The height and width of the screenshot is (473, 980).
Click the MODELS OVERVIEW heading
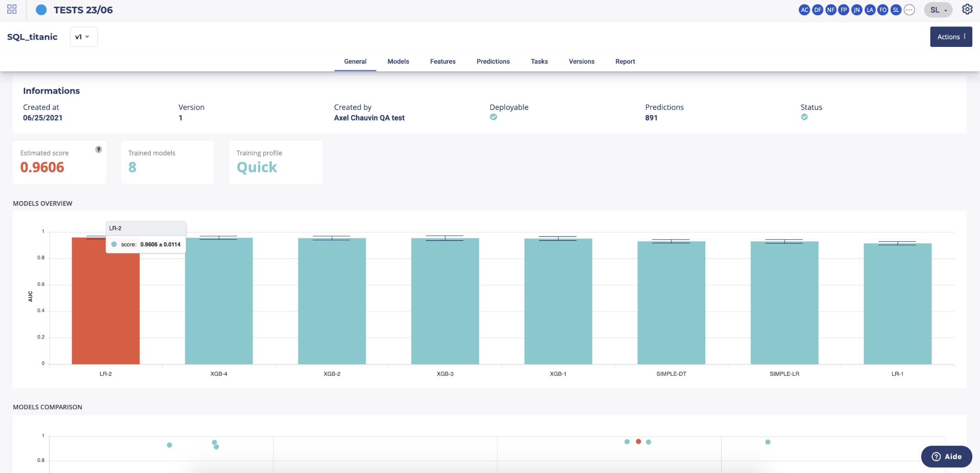pos(43,203)
